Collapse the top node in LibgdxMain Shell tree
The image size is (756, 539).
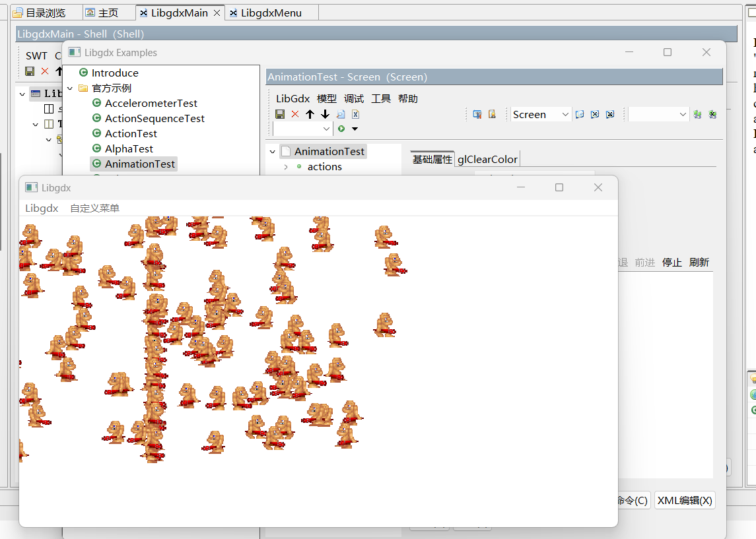(22, 94)
